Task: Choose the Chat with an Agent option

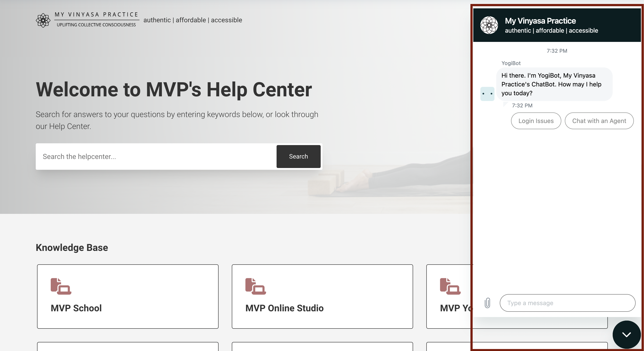Action: click(x=599, y=121)
